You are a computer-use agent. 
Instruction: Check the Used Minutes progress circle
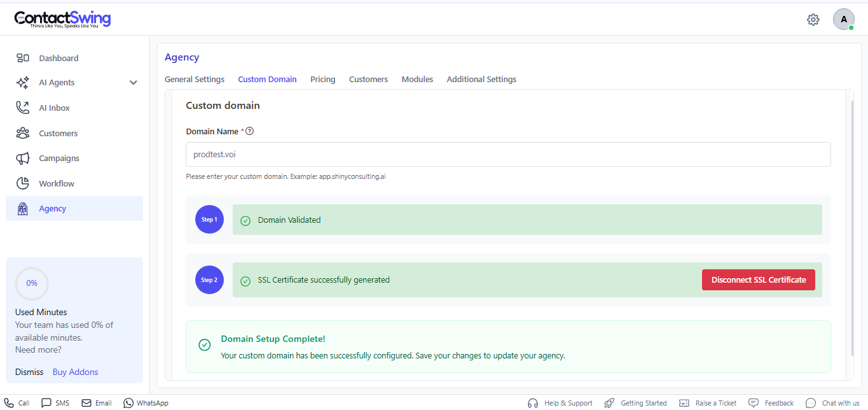pos(31,283)
